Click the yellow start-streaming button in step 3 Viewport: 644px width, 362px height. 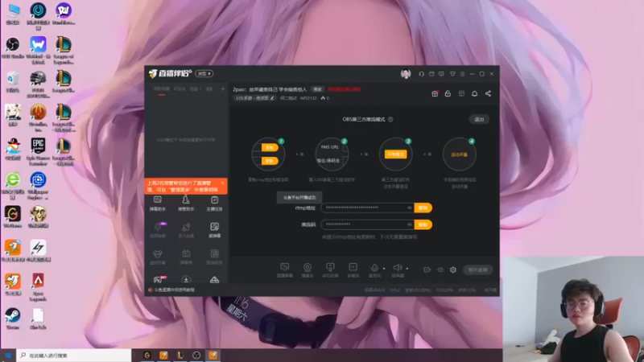[x=395, y=154]
